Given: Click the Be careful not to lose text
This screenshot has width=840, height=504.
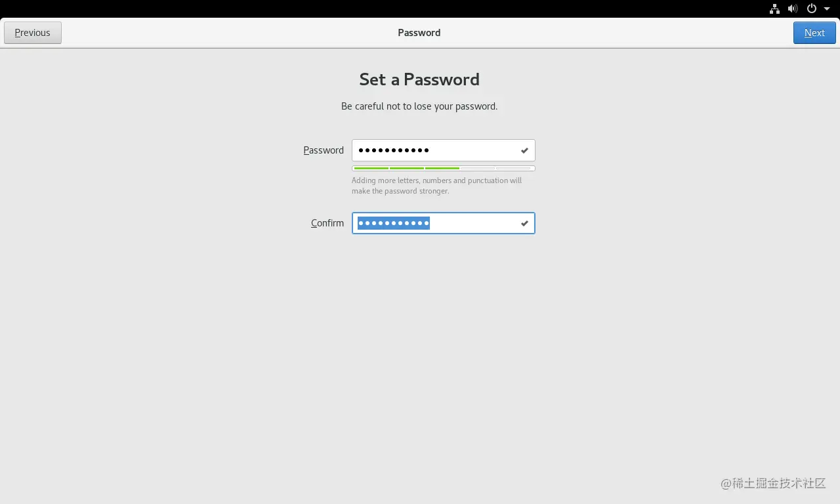Looking at the screenshot, I should [419, 106].
